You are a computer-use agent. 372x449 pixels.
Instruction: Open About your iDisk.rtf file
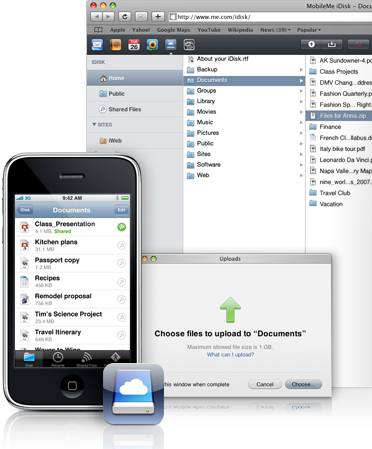pos(244,59)
